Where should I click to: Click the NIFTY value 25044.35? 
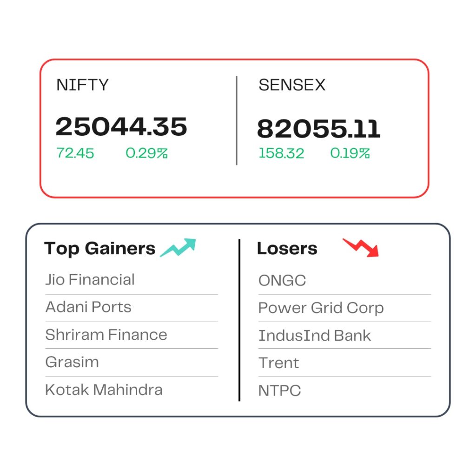(121, 126)
